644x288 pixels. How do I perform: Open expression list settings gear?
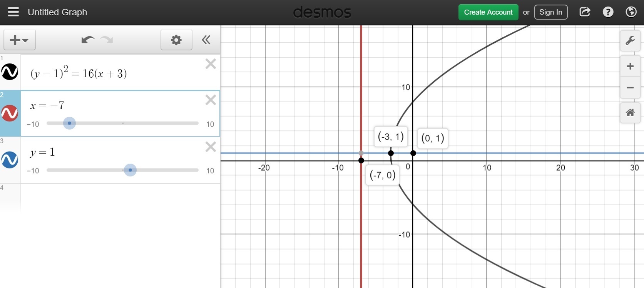[x=176, y=40]
